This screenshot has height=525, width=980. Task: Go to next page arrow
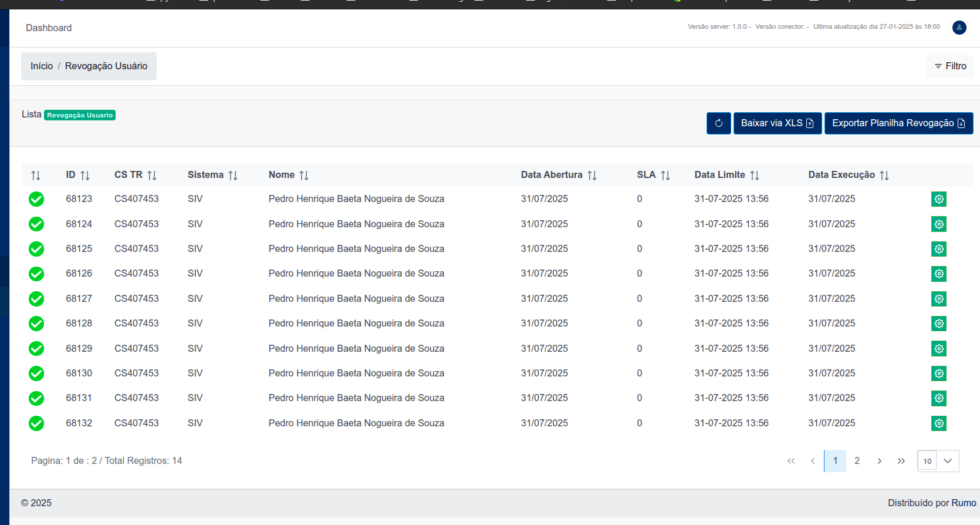(879, 461)
